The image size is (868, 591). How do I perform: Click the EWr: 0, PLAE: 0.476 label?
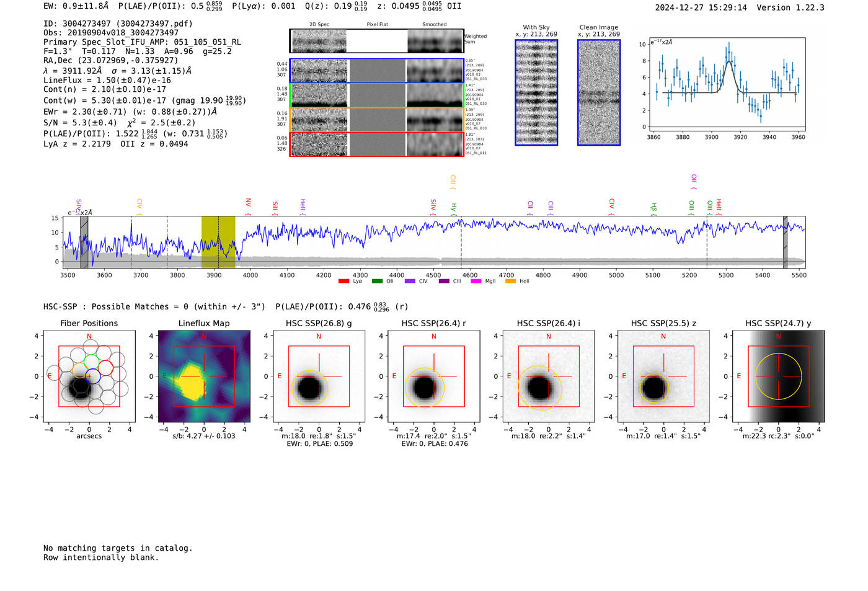click(435, 443)
